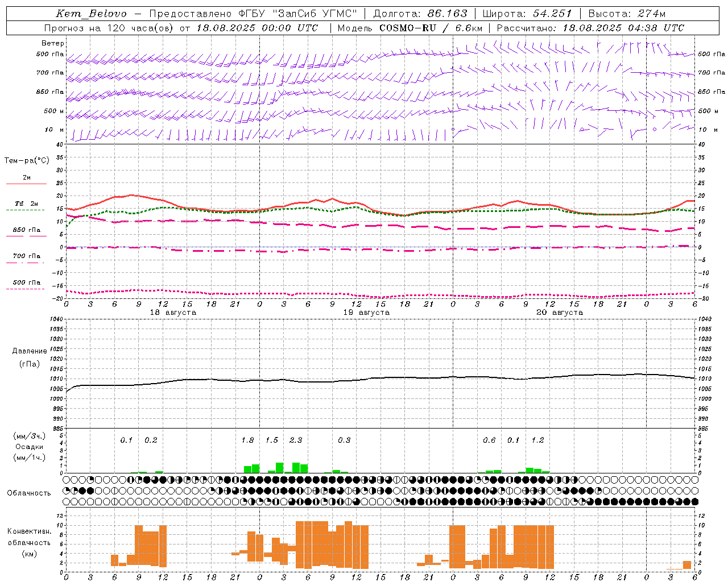Click the precipitation value 1.2
Screen dimensions: 728x582
(x=537, y=440)
